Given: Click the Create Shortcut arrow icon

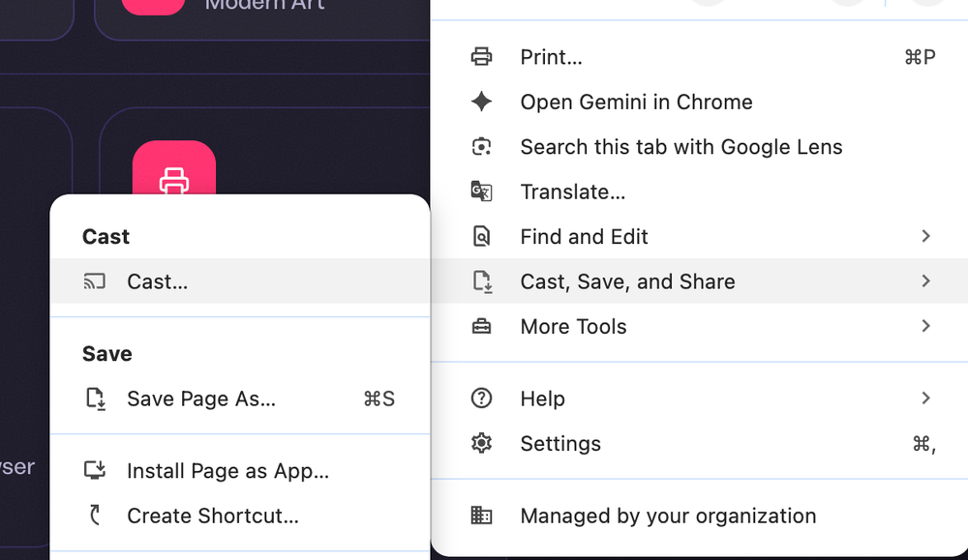Looking at the screenshot, I should [x=95, y=515].
